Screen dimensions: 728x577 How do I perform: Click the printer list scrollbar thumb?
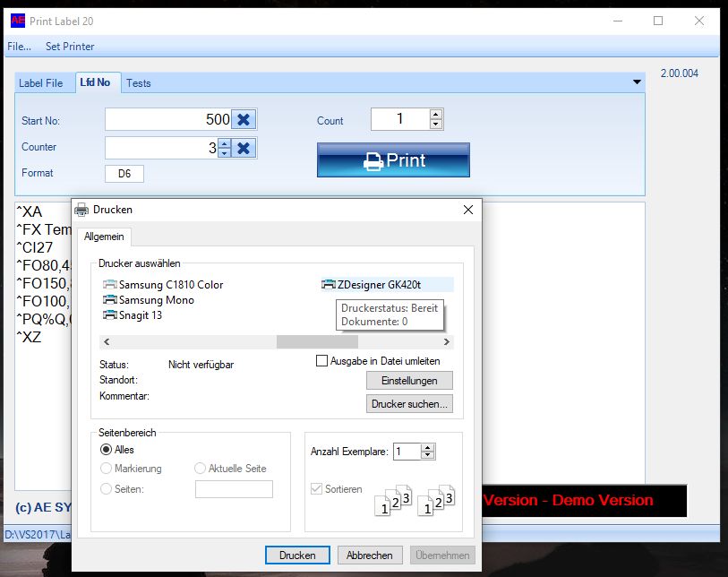[317, 342]
